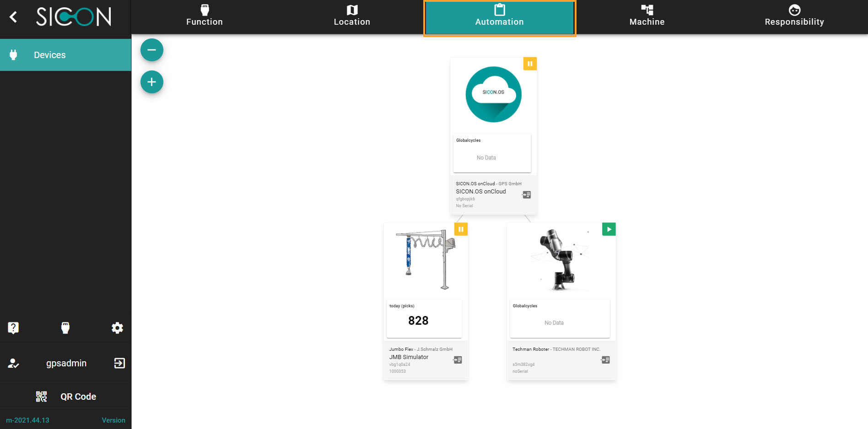Switch to the Machine tab
The height and width of the screenshot is (429, 868).
pyautogui.click(x=647, y=16)
